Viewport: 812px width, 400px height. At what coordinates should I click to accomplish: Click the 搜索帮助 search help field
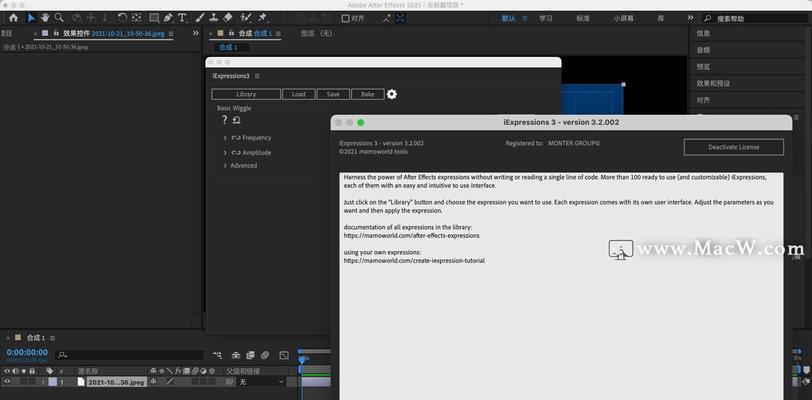point(756,18)
